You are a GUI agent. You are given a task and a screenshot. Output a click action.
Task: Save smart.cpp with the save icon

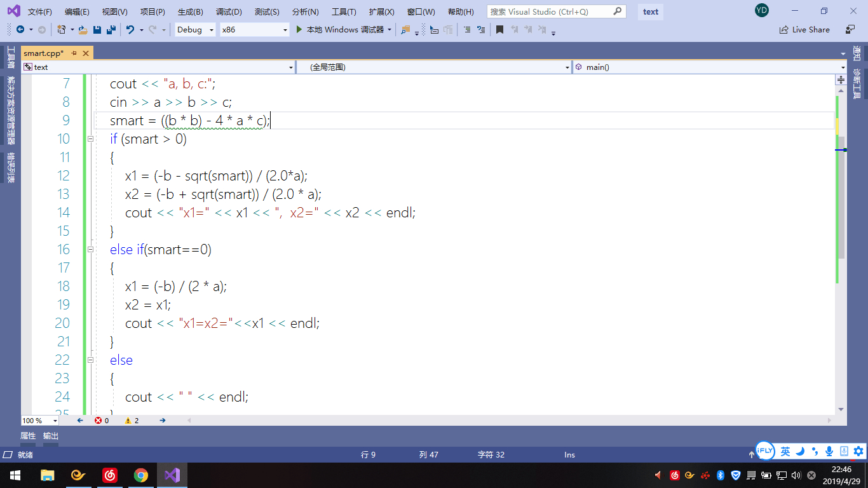97,29
